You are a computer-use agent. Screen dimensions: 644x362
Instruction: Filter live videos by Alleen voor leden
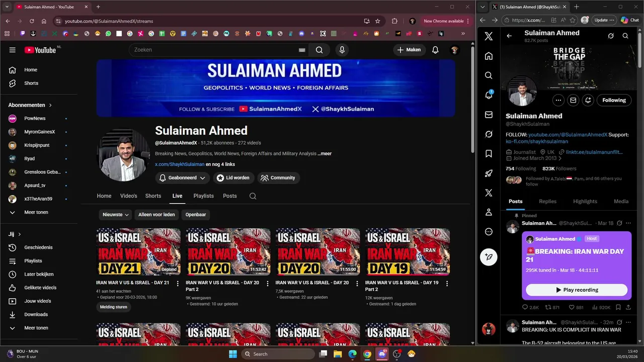click(156, 215)
